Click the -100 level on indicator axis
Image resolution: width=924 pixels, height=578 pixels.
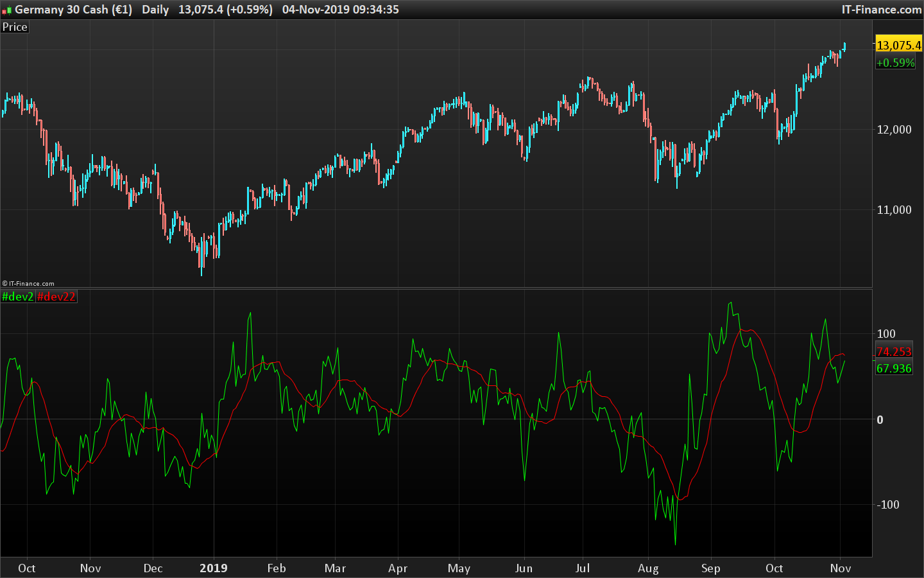[888, 504]
